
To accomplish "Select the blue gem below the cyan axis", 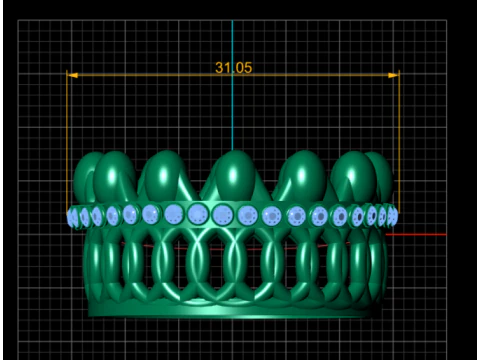I will tap(222, 215).
